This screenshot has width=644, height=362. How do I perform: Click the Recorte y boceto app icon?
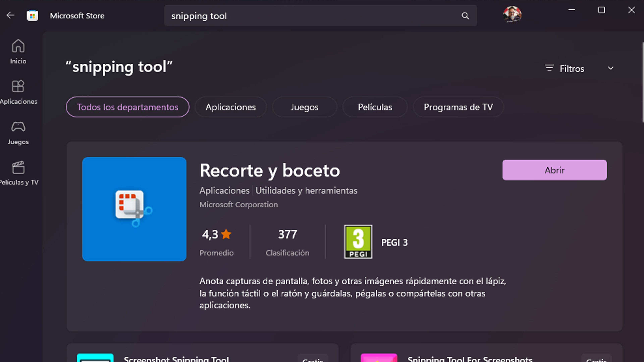point(134,209)
